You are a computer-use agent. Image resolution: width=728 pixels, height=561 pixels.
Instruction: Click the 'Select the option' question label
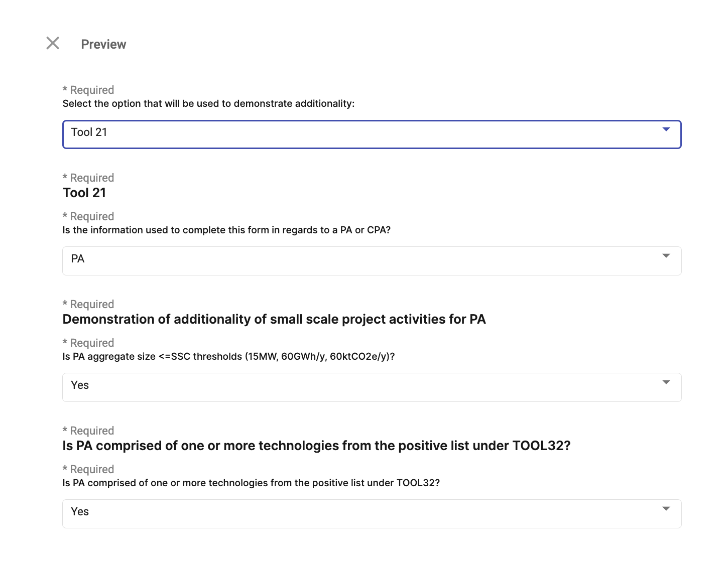[x=208, y=103]
